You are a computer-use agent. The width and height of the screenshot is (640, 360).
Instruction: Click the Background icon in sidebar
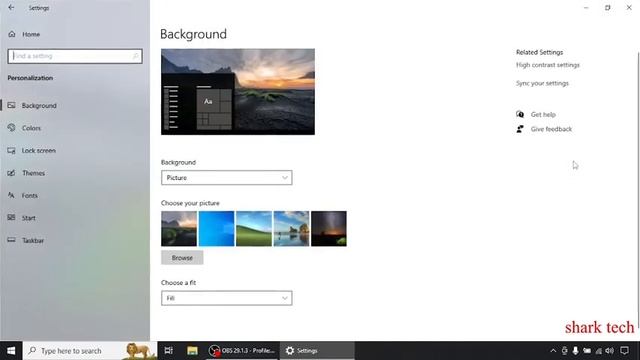click(11, 105)
